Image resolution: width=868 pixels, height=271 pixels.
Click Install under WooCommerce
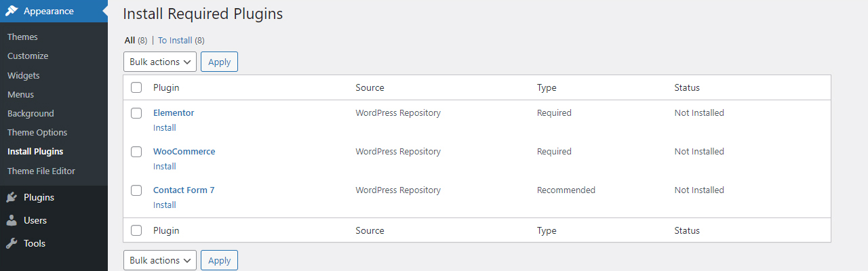point(165,166)
